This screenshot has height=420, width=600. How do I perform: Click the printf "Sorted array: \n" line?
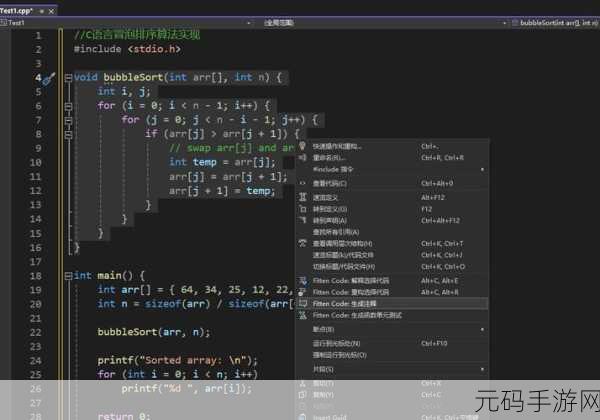(178, 360)
